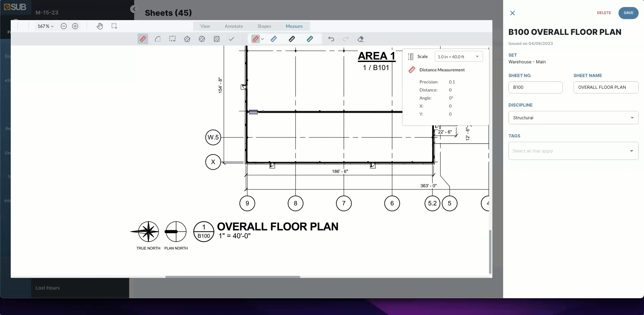Close the sheet details panel
This screenshot has height=315, width=644.
click(x=513, y=13)
